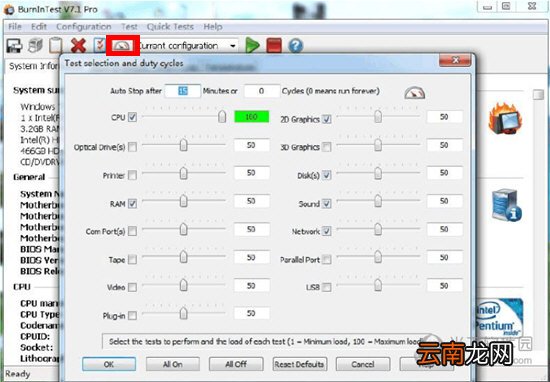The height and width of the screenshot is (382, 550).
Task: Click the Reset Defaults button
Action: pyautogui.click(x=300, y=364)
